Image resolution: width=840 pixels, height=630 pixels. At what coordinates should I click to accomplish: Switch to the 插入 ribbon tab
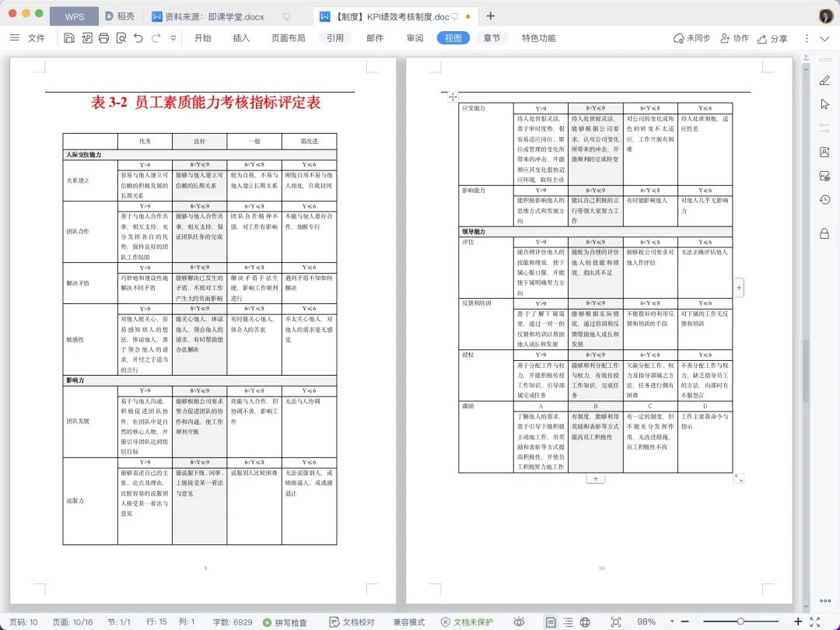(x=241, y=38)
